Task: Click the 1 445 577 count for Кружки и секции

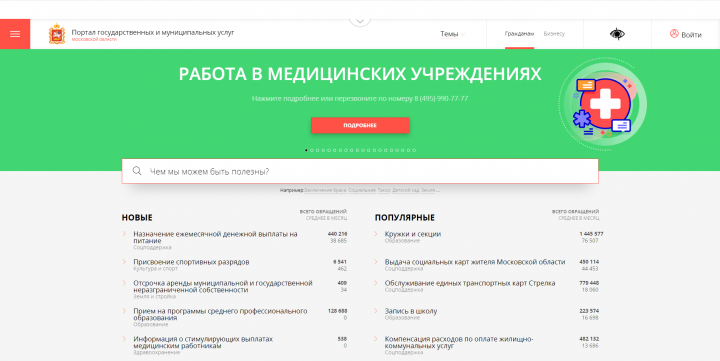Action: [x=591, y=234]
